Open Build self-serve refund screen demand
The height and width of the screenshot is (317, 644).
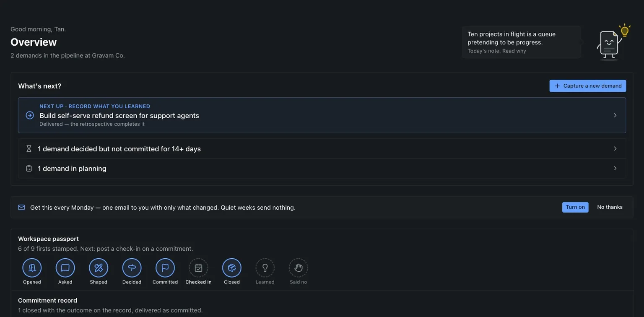[x=322, y=115]
